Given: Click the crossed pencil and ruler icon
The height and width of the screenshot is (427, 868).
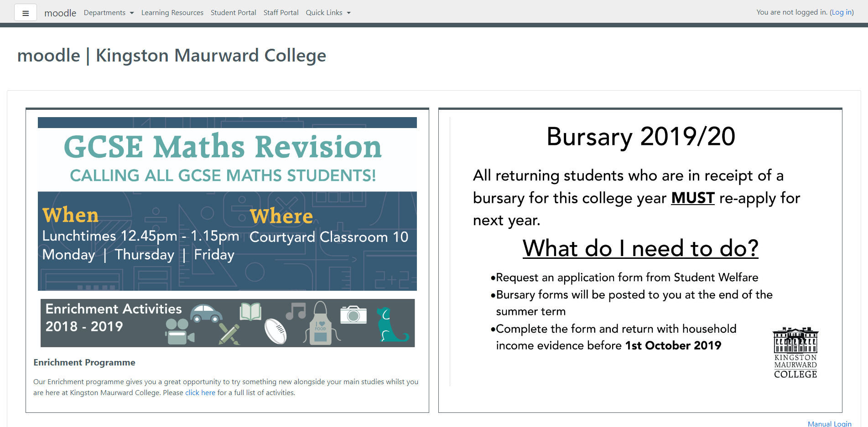Looking at the screenshot, I should coord(229,334).
